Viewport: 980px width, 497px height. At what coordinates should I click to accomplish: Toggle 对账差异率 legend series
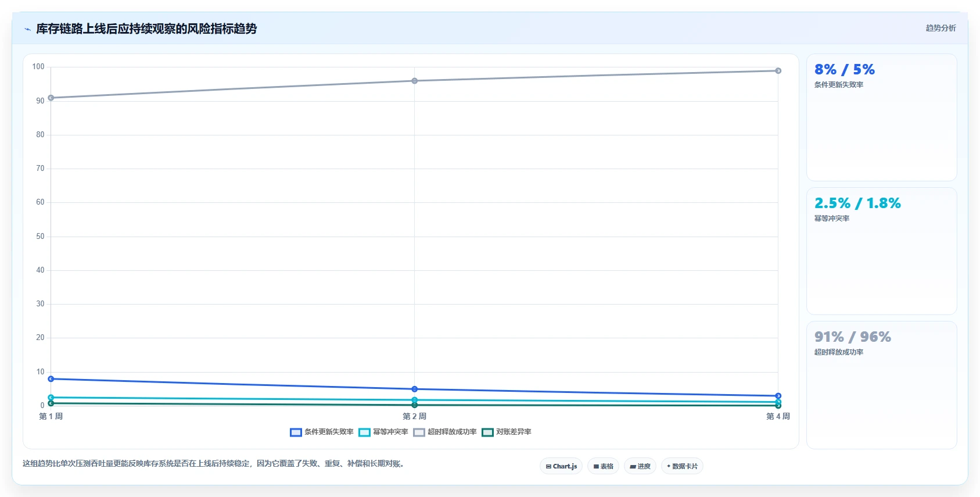507,432
